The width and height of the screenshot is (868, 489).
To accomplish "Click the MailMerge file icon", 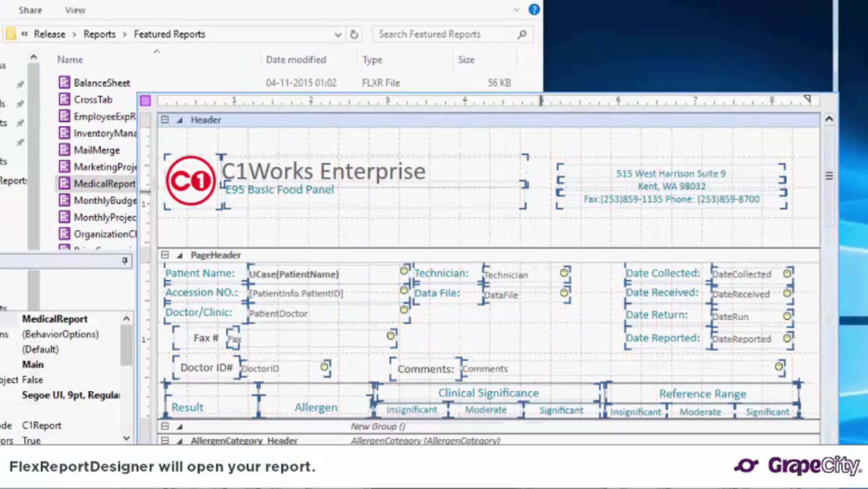I will tap(64, 150).
